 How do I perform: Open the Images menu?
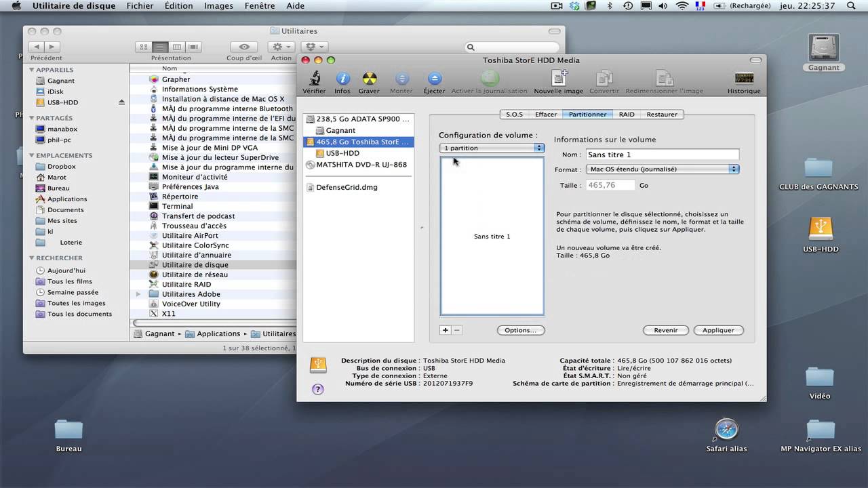coord(218,5)
